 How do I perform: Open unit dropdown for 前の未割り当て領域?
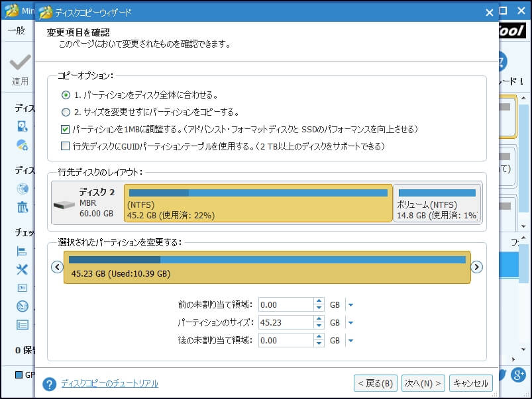[351, 305]
